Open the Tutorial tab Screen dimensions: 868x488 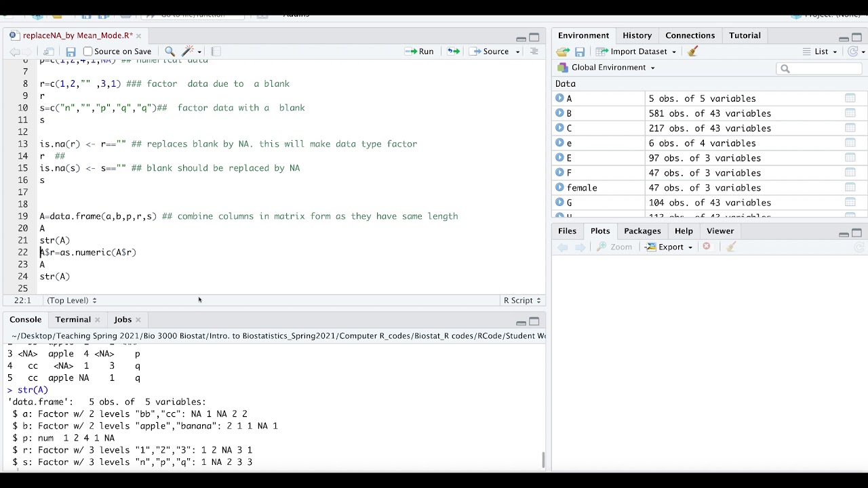tap(745, 35)
